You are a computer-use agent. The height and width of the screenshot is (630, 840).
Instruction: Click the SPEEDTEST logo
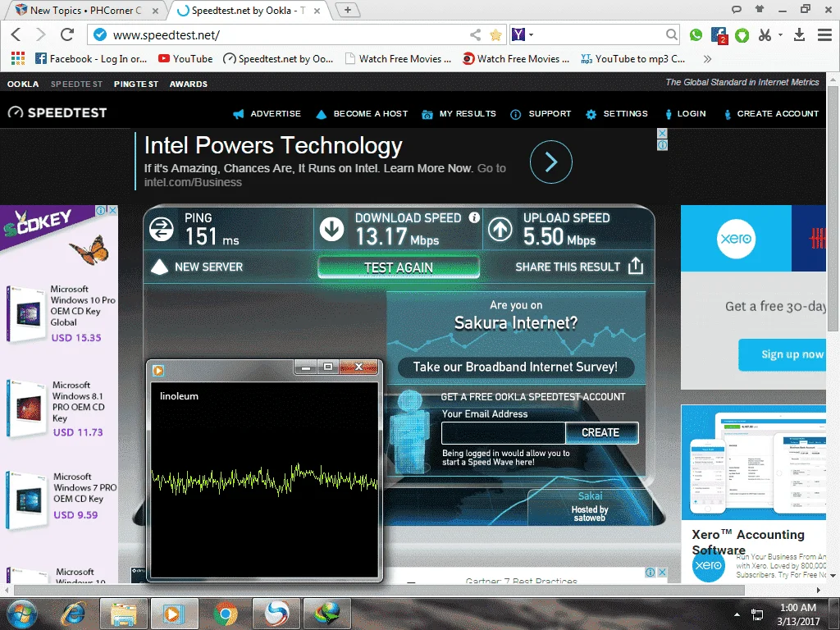[57, 112]
